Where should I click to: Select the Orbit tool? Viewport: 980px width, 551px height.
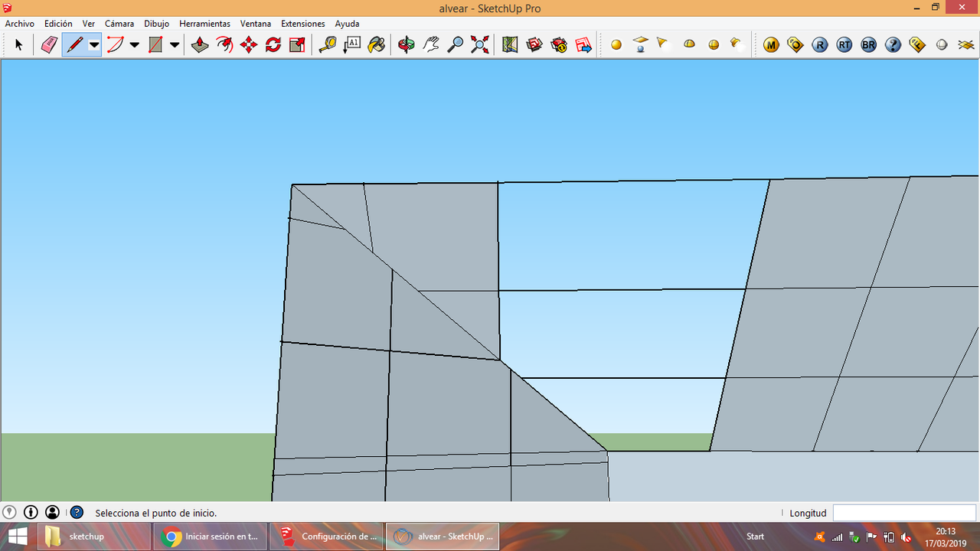407,45
